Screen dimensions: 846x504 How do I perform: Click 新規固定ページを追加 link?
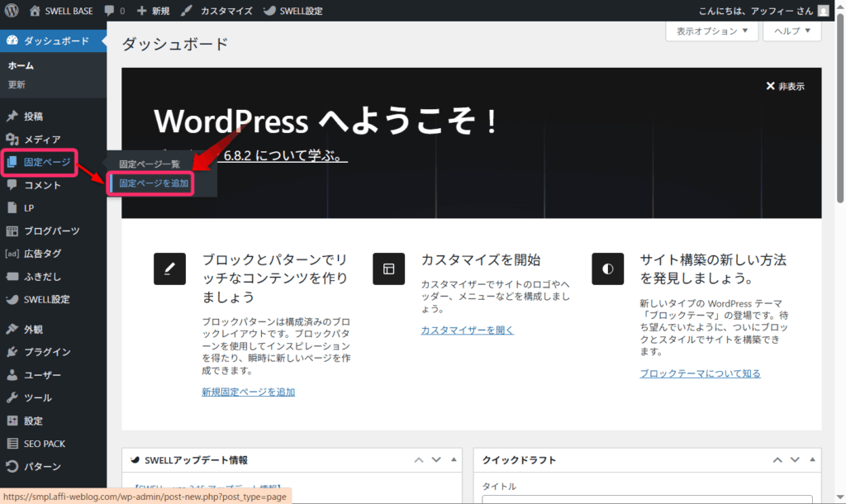click(x=248, y=392)
